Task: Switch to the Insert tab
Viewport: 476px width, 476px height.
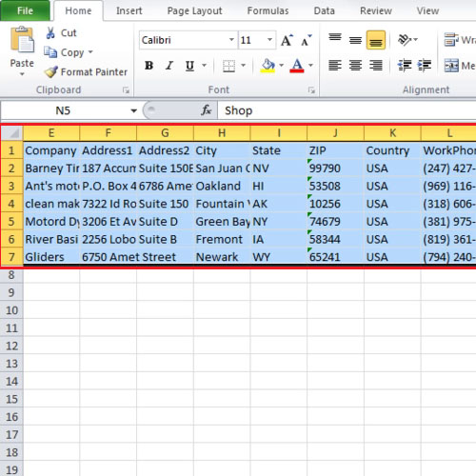Action: [x=129, y=10]
